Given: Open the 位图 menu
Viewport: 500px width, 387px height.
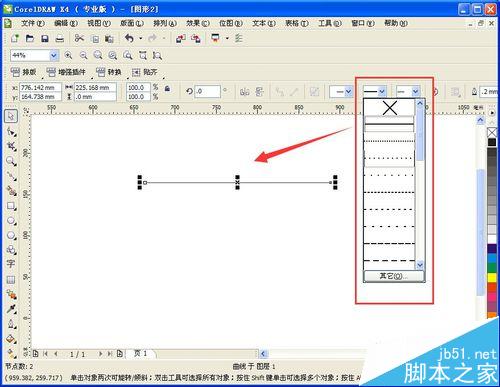Looking at the screenshot, I should [x=231, y=23].
